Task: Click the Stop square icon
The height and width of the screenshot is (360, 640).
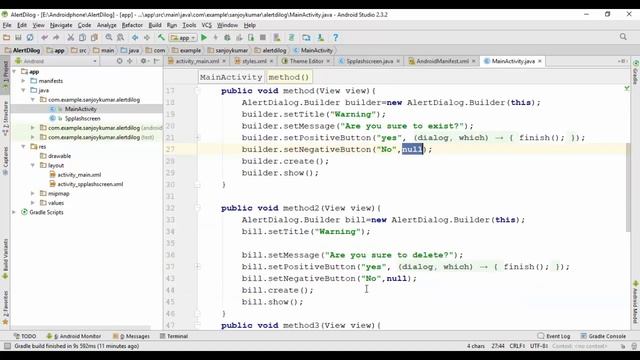Action: click(263, 38)
